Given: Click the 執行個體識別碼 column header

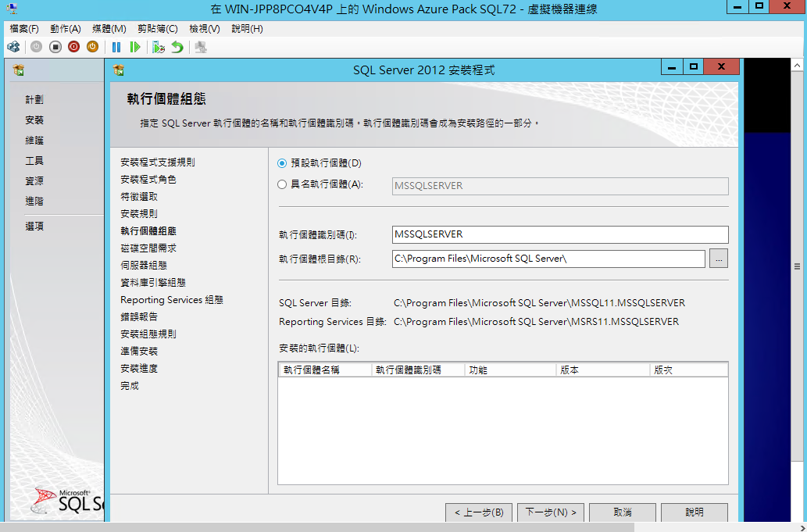Looking at the screenshot, I should 418,370.
